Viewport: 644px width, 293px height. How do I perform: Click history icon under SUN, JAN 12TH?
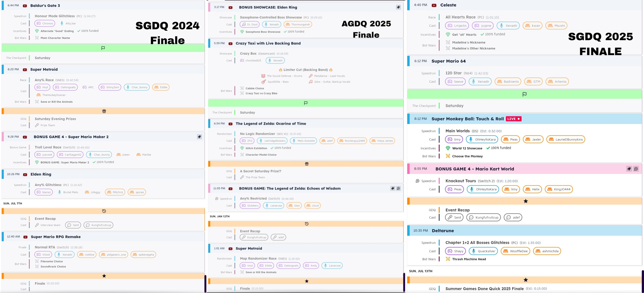pos(307,224)
